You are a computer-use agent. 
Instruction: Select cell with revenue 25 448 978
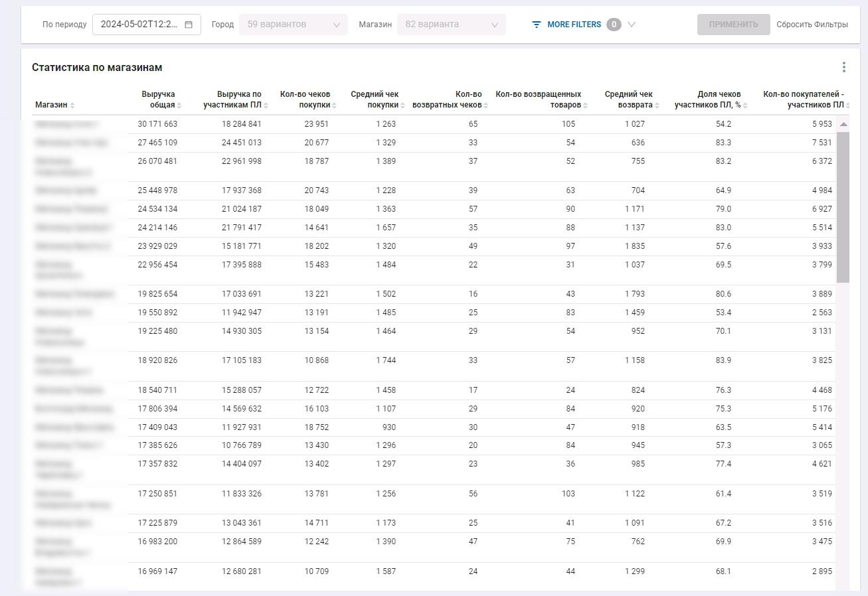point(157,190)
